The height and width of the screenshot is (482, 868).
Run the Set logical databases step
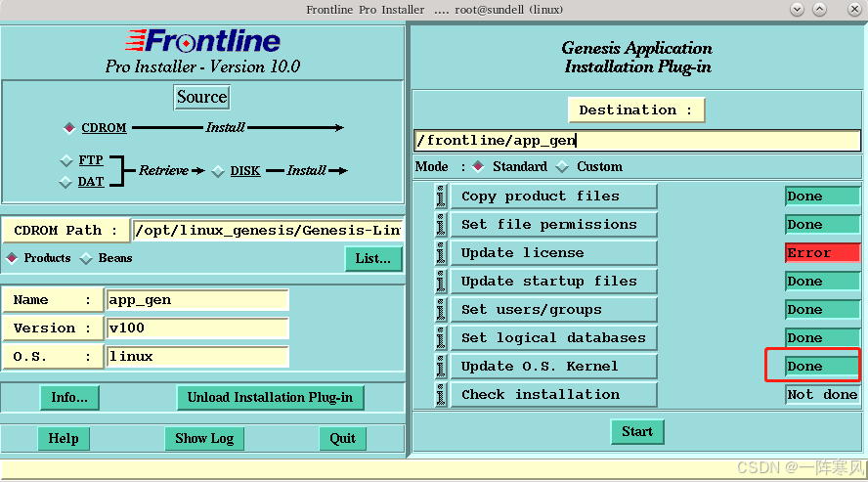coord(553,337)
